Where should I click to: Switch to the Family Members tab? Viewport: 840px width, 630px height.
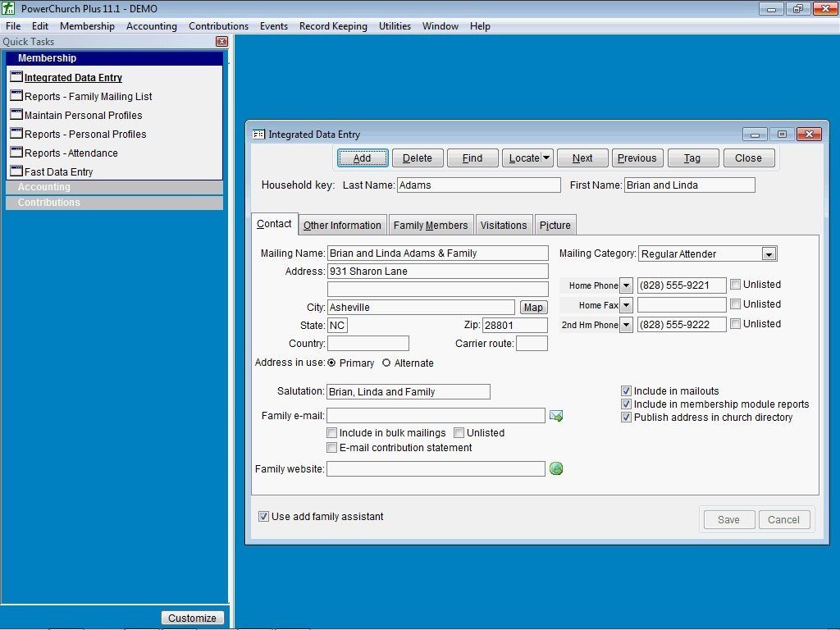tap(431, 224)
